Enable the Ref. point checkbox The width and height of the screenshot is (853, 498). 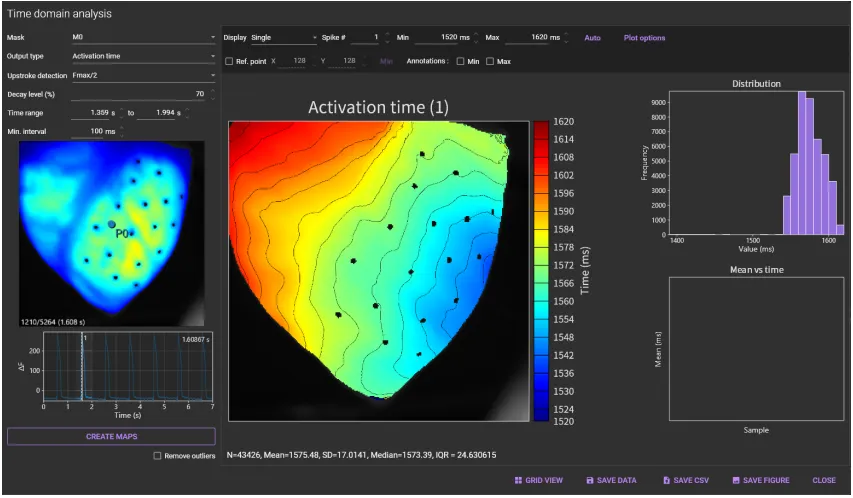click(230, 62)
